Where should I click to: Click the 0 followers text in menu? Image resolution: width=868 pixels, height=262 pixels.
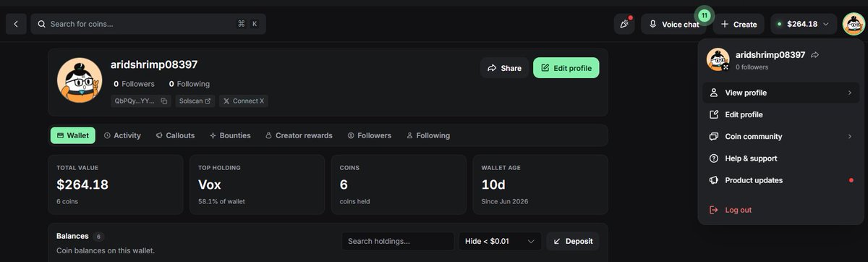point(752,67)
